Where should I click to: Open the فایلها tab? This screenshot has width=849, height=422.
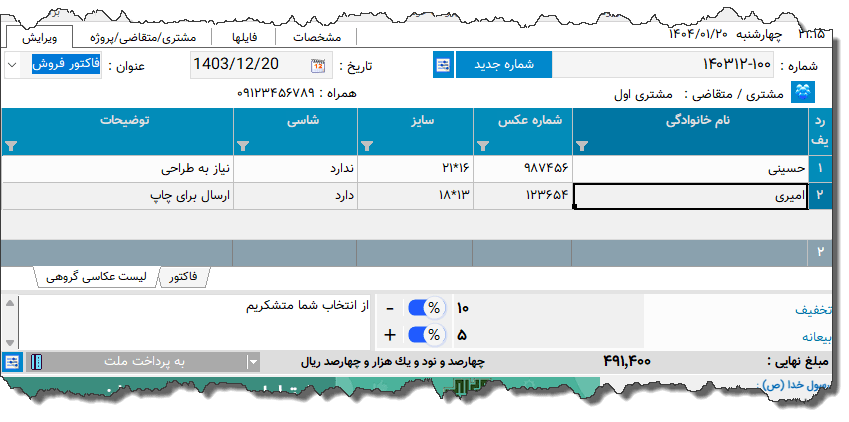pyautogui.click(x=244, y=38)
